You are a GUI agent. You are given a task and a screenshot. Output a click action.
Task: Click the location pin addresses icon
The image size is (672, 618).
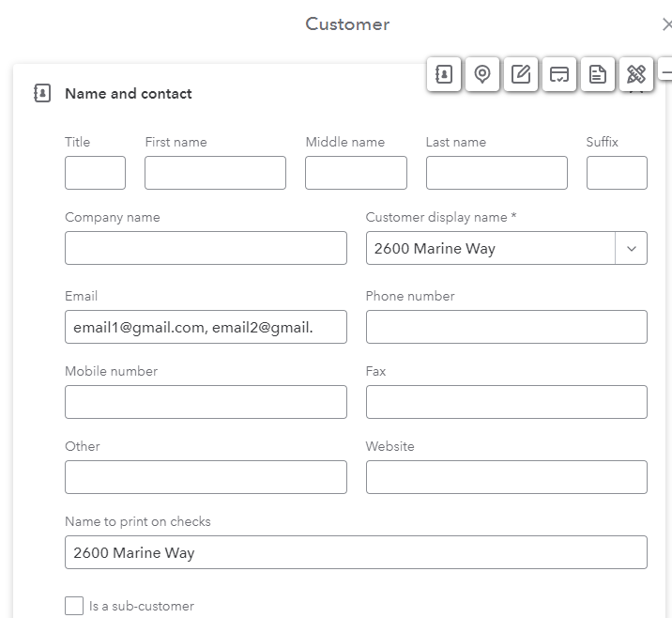482,74
